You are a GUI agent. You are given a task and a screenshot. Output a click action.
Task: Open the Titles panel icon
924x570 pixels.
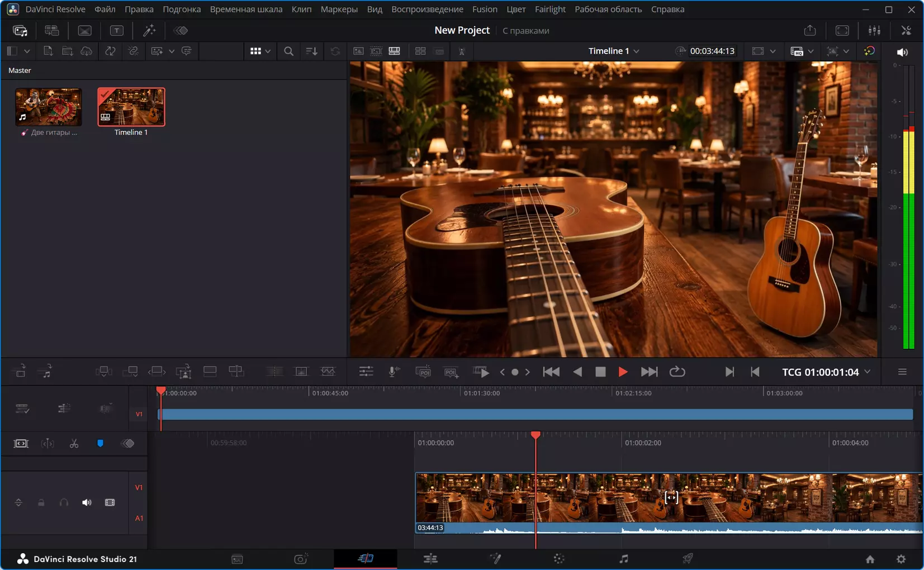(116, 31)
